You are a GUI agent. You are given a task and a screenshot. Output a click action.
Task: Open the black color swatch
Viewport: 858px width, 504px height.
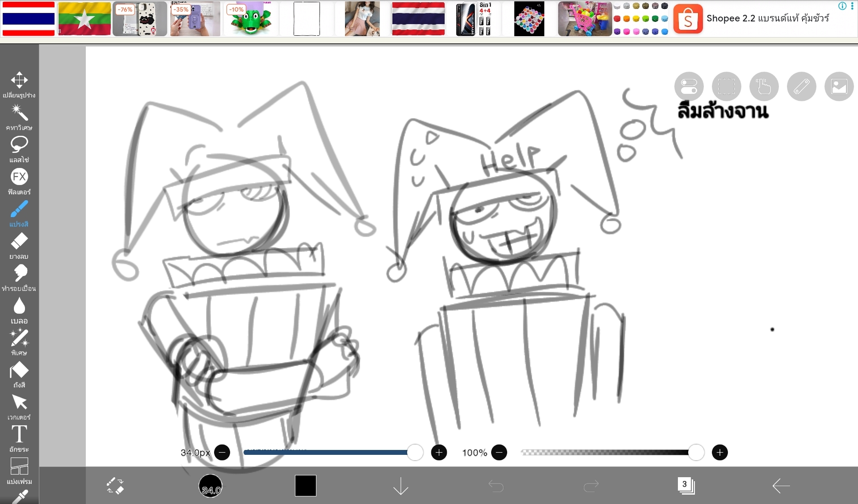pos(306,486)
